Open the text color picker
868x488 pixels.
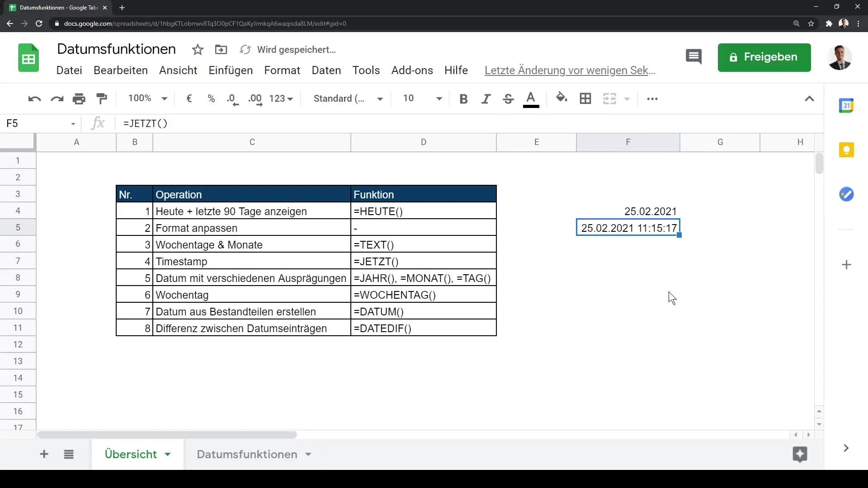tap(531, 99)
